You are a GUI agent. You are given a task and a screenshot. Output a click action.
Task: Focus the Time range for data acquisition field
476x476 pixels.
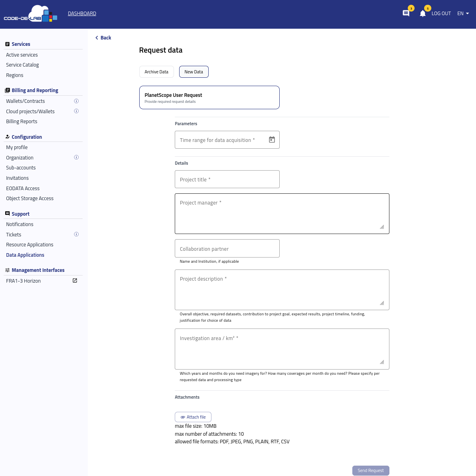(227, 140)
